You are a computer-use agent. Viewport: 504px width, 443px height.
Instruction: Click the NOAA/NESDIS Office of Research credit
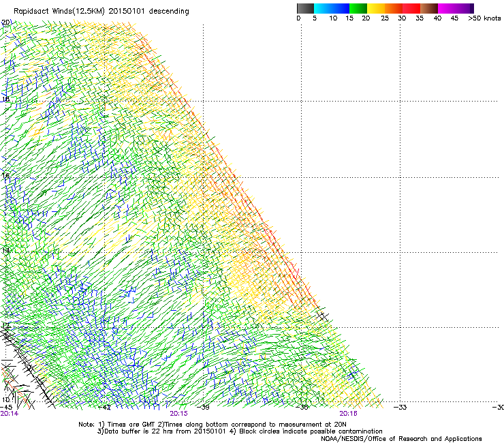coord(401,439)
